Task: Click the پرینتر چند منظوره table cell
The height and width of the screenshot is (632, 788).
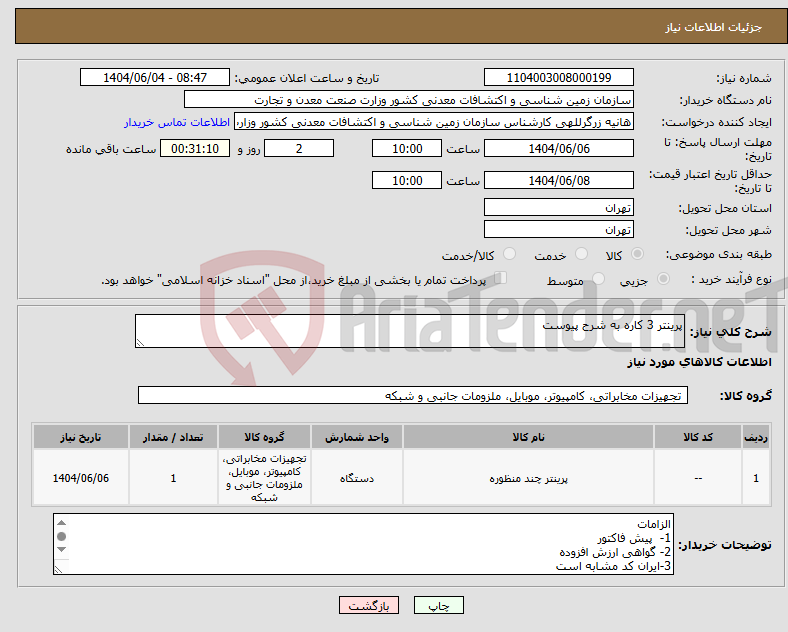Action: click(x=528, y=478)
